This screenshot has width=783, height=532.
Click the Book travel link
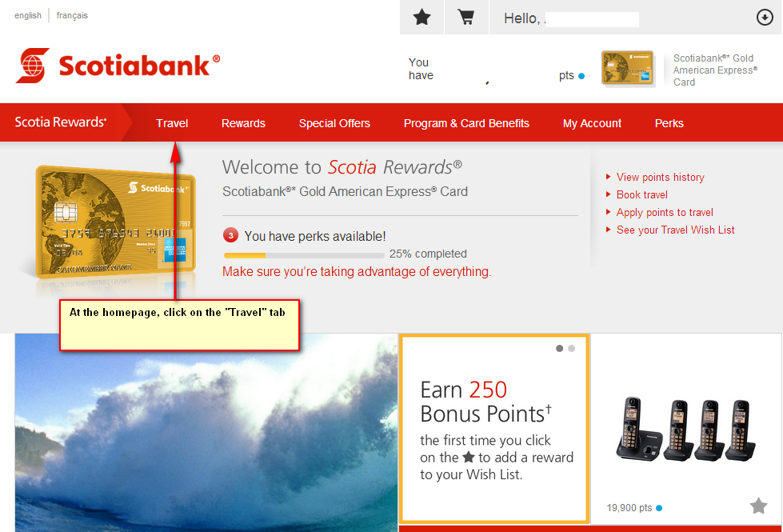pyautogui.click(x=641, y=195)
